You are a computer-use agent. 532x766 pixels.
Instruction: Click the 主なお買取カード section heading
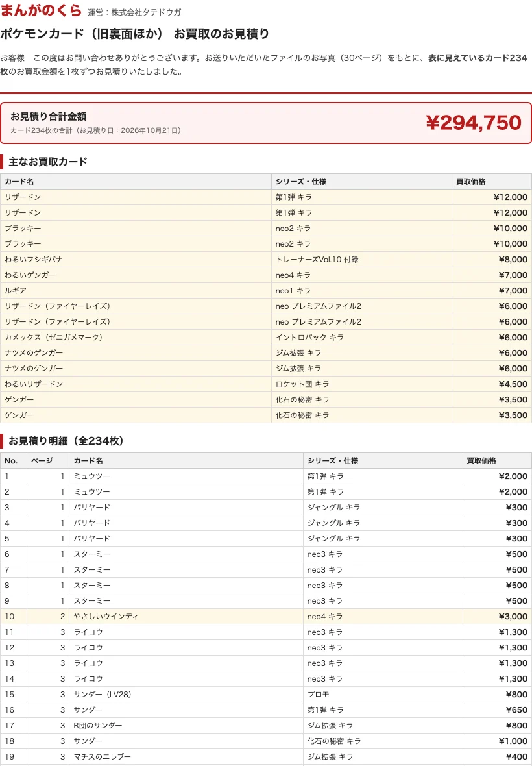[48, 162]
